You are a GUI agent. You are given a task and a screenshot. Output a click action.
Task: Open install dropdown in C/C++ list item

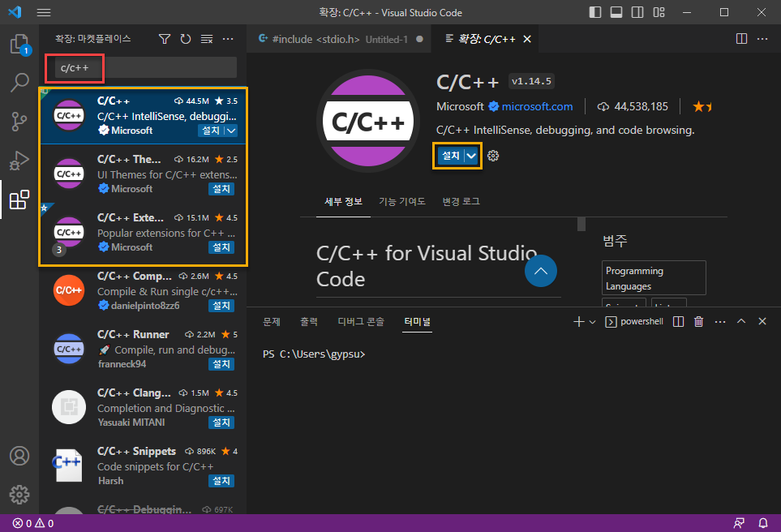tap(231, 131)
